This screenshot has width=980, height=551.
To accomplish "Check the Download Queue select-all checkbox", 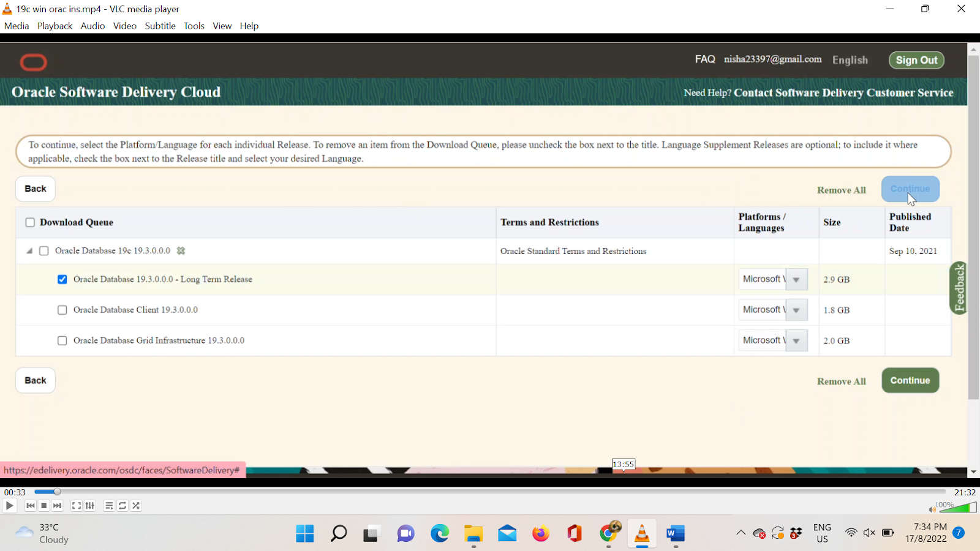I will tap(30, 222).
